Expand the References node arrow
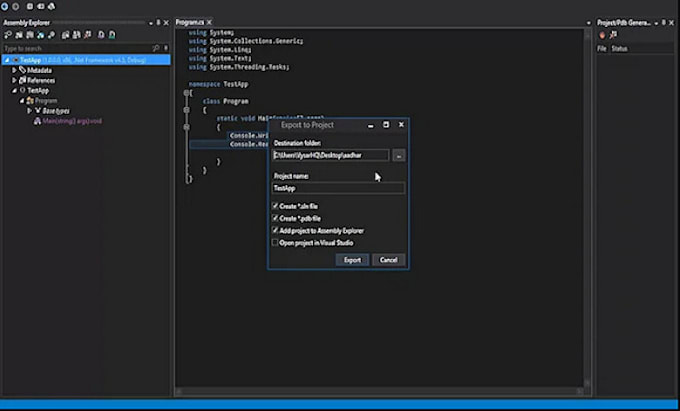The height and width of the screenshot is (411, 680). click(14, 80)
